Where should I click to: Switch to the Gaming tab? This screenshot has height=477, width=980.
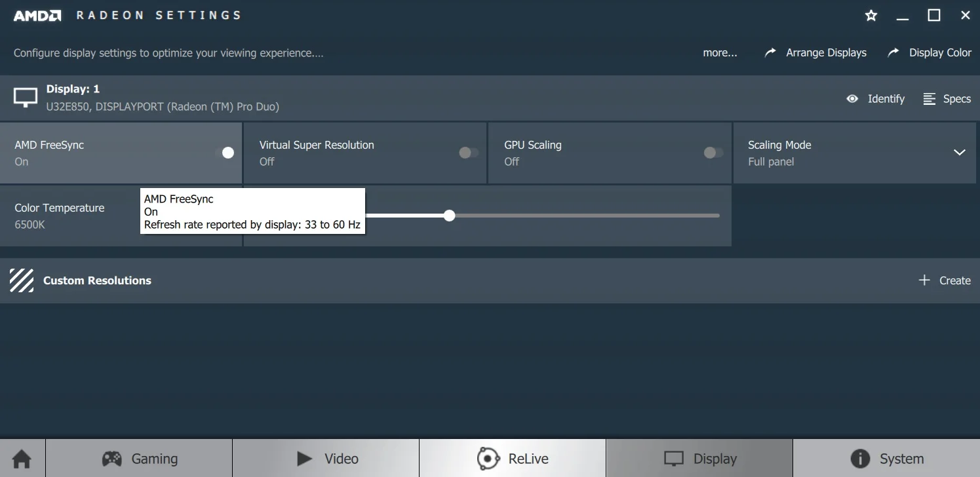139,459
